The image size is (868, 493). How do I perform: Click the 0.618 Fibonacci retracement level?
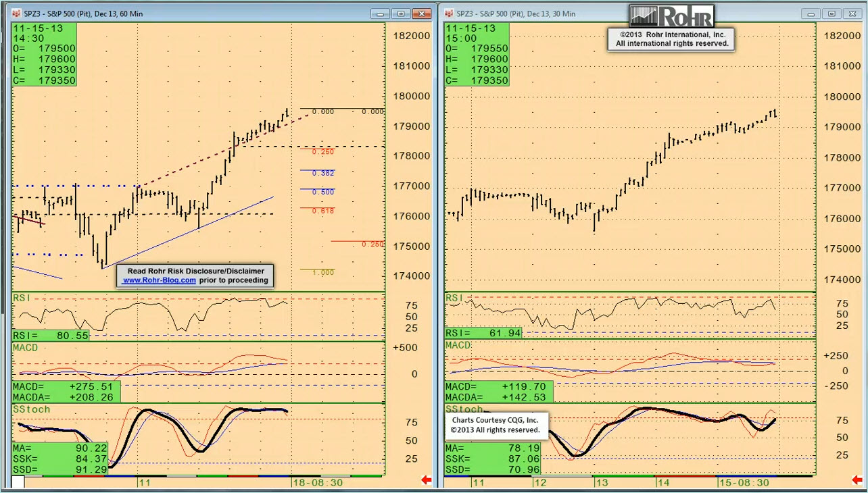[322, 211]
